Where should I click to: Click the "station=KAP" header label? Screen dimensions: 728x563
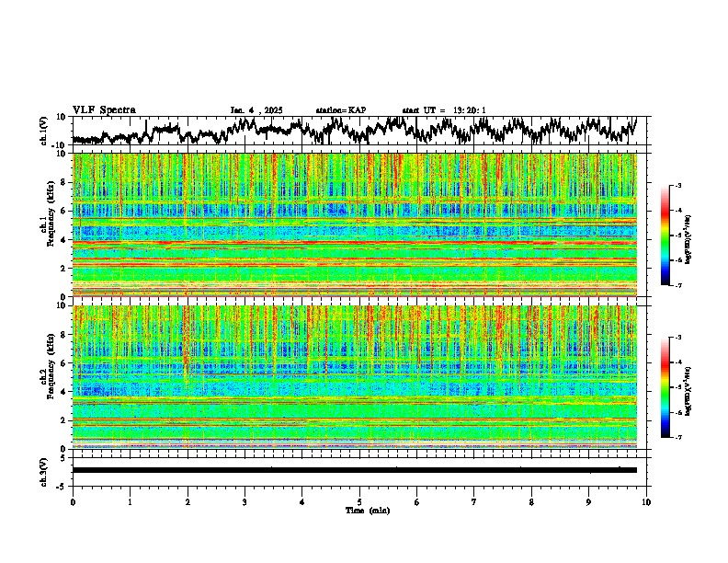[x=341, y=110]
